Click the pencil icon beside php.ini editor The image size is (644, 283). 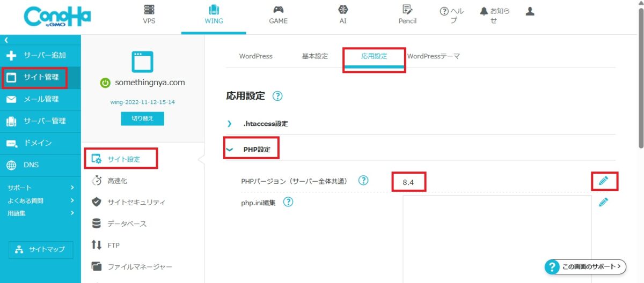604,202
